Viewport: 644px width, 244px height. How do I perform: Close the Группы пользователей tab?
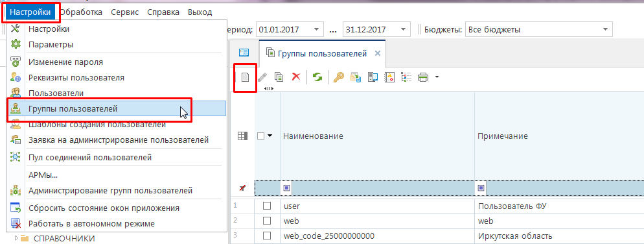coord(378,53)
